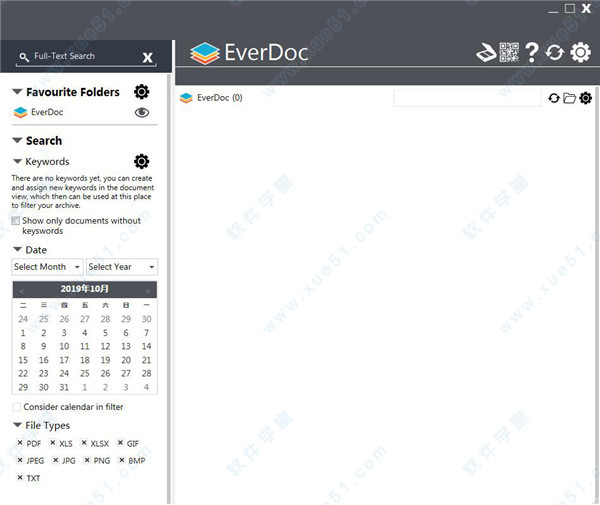This screenshot has width=600, height=505.
Task: Select October 10 in the calendar
Action: click(64, 347)
